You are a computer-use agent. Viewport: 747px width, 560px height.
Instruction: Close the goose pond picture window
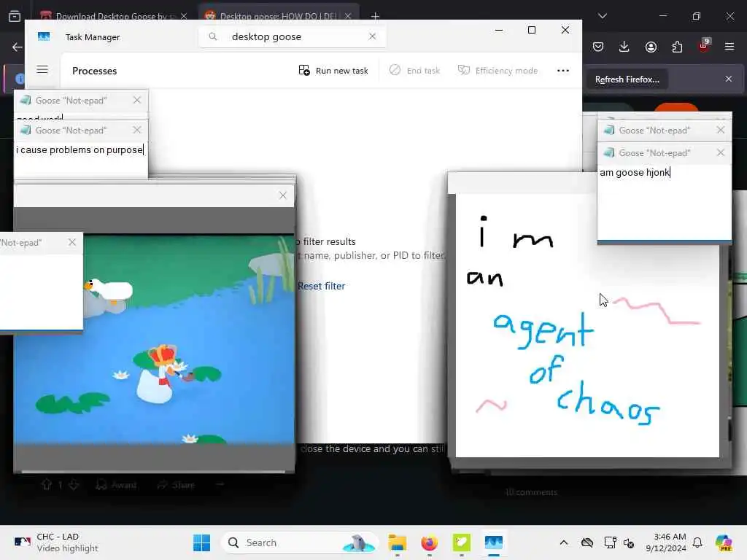pos(282,195)
